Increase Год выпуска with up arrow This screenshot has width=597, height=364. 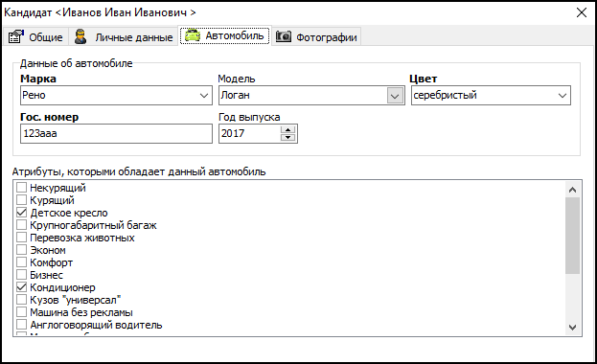point(287,130)
